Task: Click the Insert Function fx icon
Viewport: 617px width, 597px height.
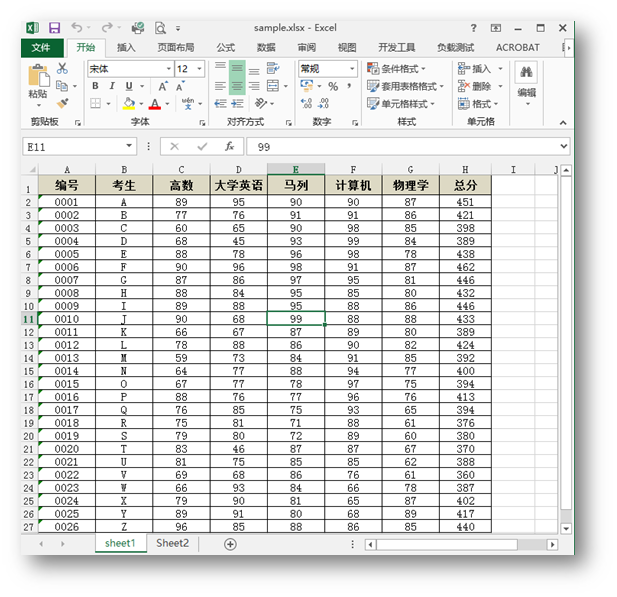Action: (x=229, y=147)
